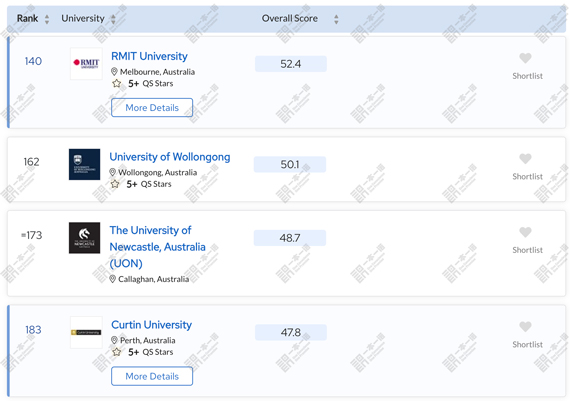Open RMIT University title link
This screenshot has height=401, width=570.
tap(149, 56)
